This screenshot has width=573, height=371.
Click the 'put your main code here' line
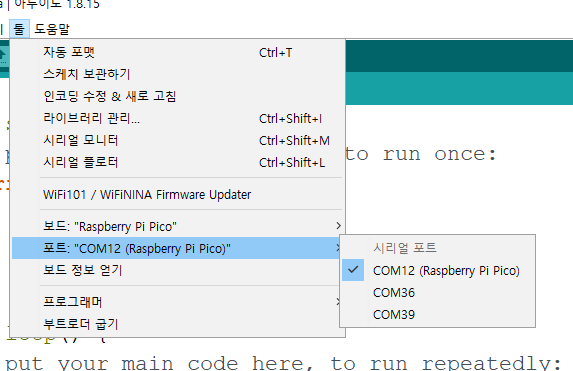[283, 363]
